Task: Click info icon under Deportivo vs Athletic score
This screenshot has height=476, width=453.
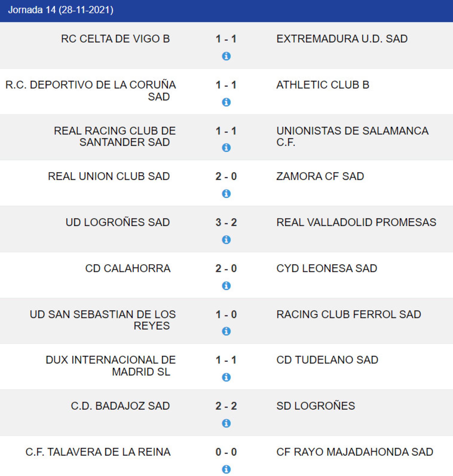Action: click(226, 102)
